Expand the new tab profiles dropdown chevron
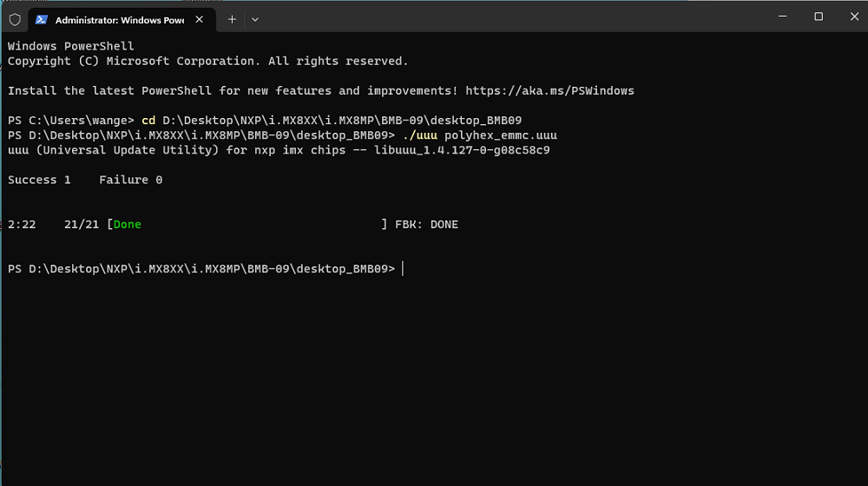The height and width of the screenshot is (486, 868). (x=254, y=19)
